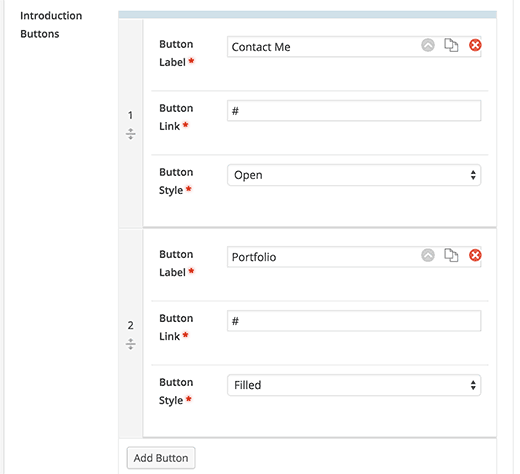Focus the Contact Me label field
The image size is (520, 474).
(354, 47)
